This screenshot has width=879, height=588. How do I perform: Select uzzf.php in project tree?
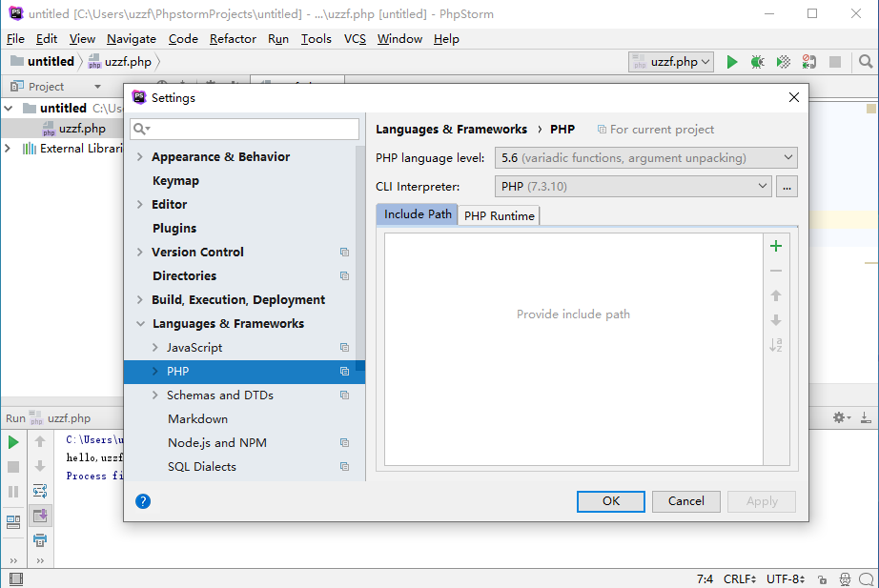82,129
